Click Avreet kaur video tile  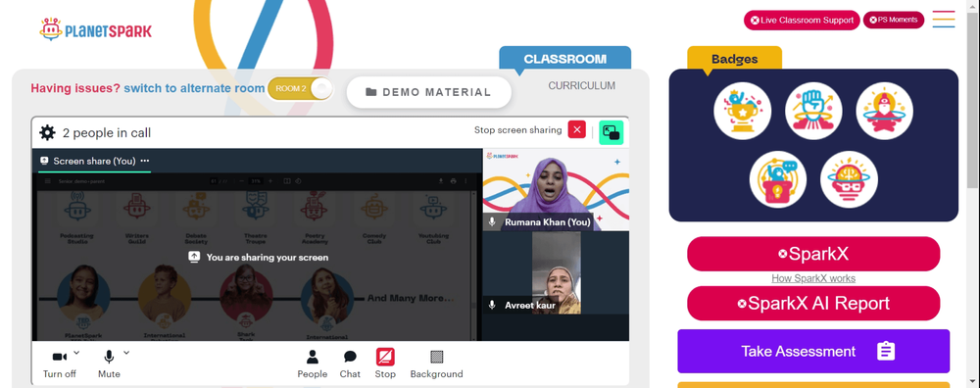pyautogui.click(x=556, y=273)
